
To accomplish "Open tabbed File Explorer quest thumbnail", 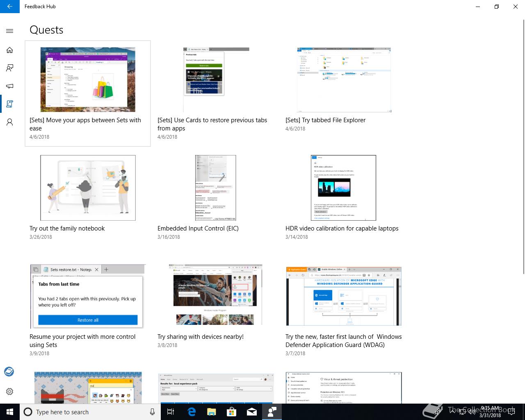I will 344,80.
